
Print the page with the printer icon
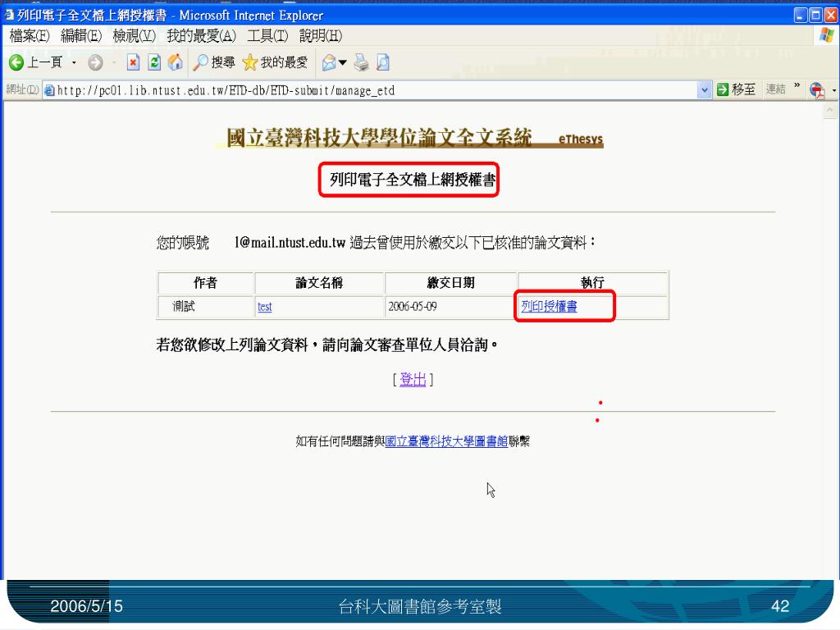[362, 62]
